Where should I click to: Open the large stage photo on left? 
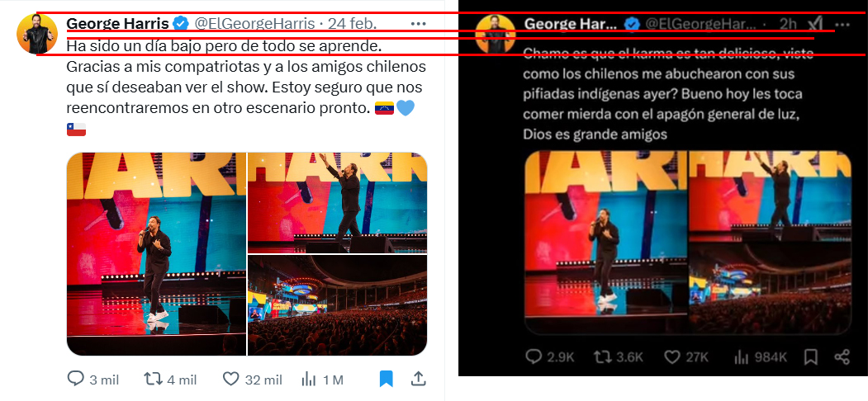pos(156,254)
